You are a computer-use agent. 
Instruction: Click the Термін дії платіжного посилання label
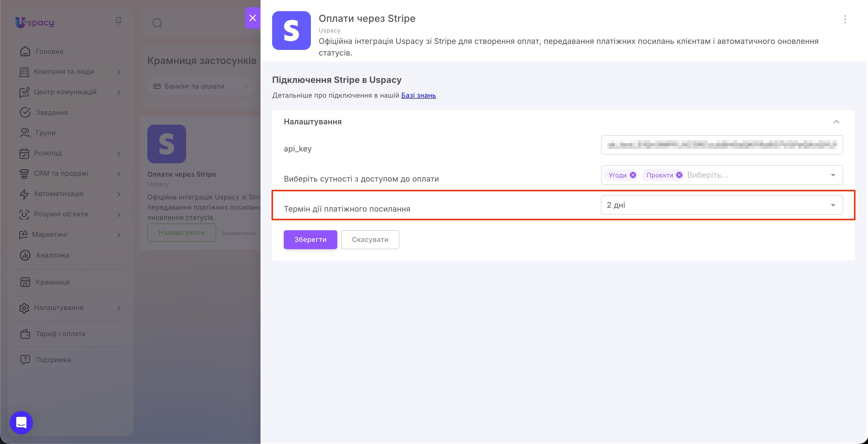click(x=347, y=209)
